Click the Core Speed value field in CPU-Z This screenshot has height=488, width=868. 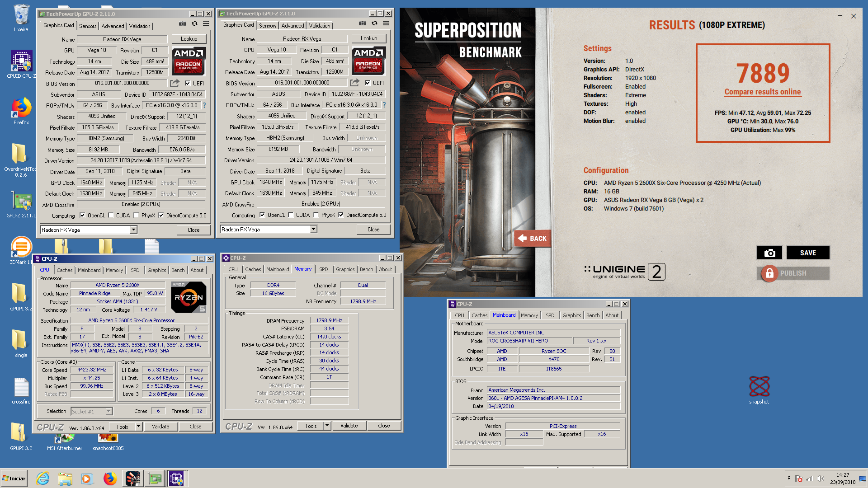coord(92,370)
